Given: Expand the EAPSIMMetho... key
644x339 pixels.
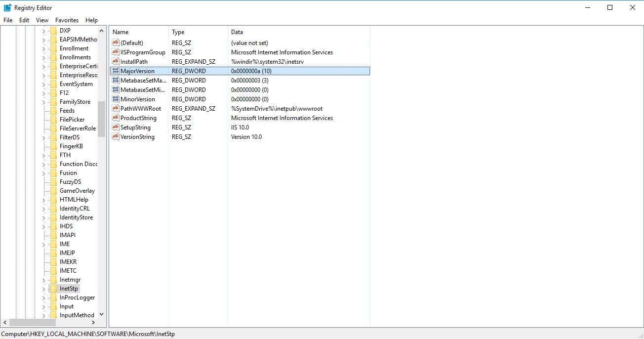Looking at the screenshot, I should click(43, 40).
